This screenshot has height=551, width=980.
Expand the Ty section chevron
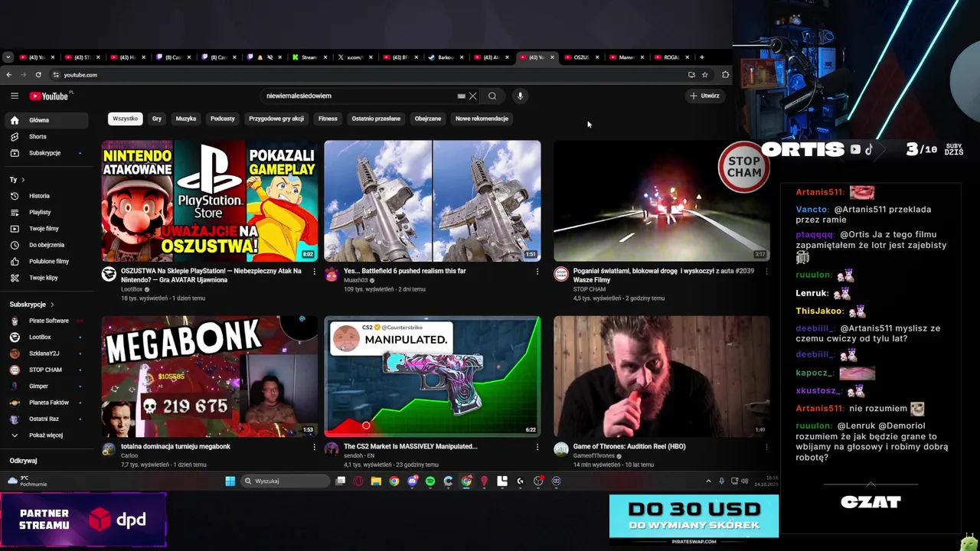(22, 180)
